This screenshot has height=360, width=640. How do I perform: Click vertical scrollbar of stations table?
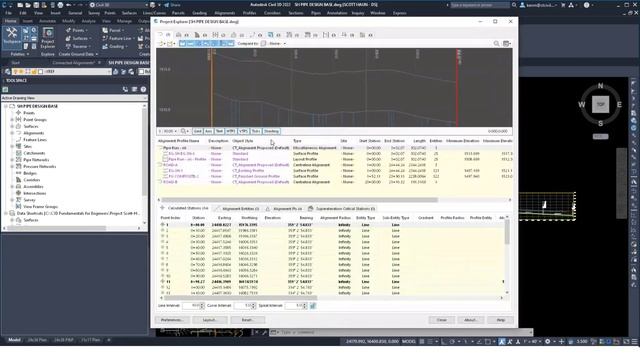[x=507, y=232]
